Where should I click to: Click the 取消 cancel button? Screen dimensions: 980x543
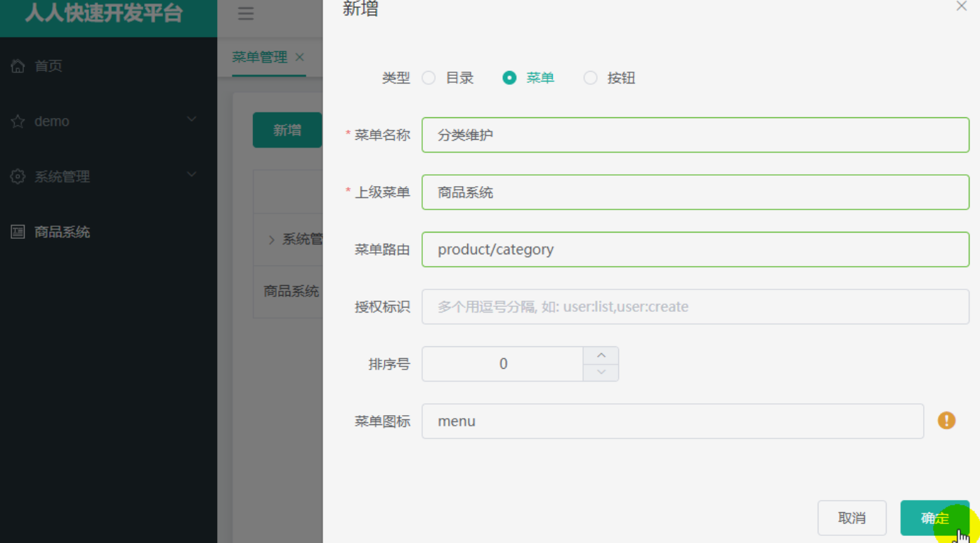tap(851, 518)
